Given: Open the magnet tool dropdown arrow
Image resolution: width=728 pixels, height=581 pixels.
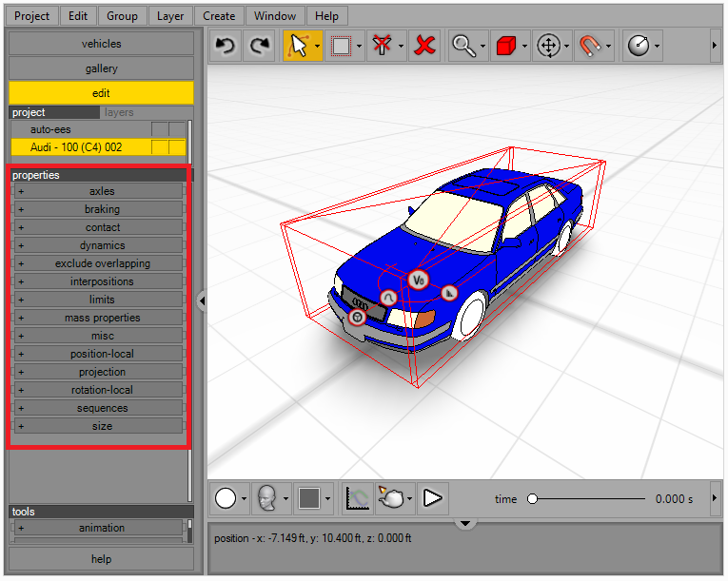Looking at the screenshot, I should (x=609, y=46).
